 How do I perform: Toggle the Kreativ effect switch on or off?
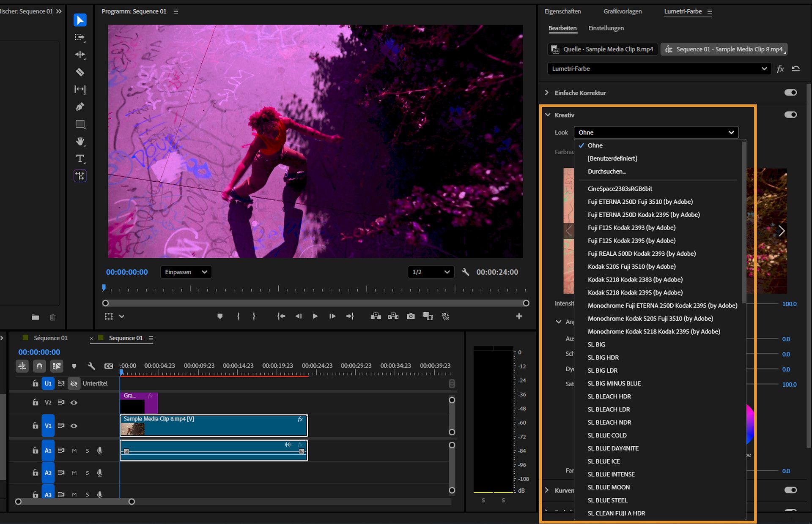(790, 114)
